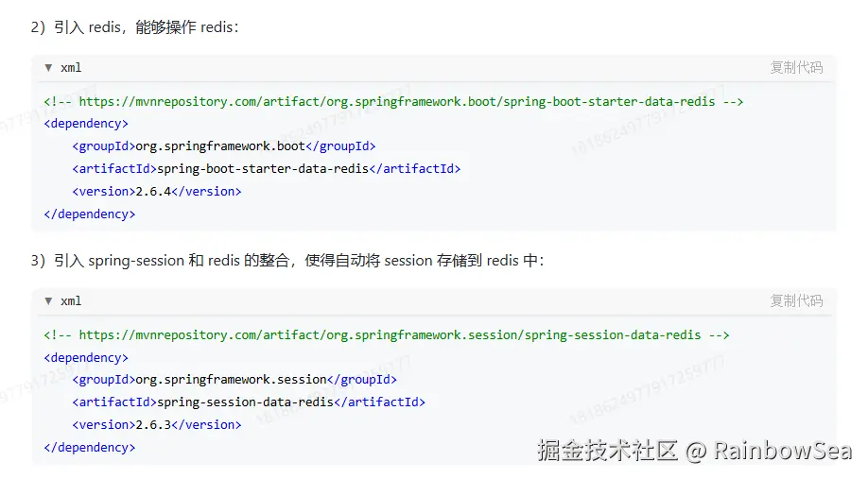Image resolution: width=868 pixels, height=479 pixels.
Task: Select groupId line org.springframework.boot
Action: tap(224, 146)
